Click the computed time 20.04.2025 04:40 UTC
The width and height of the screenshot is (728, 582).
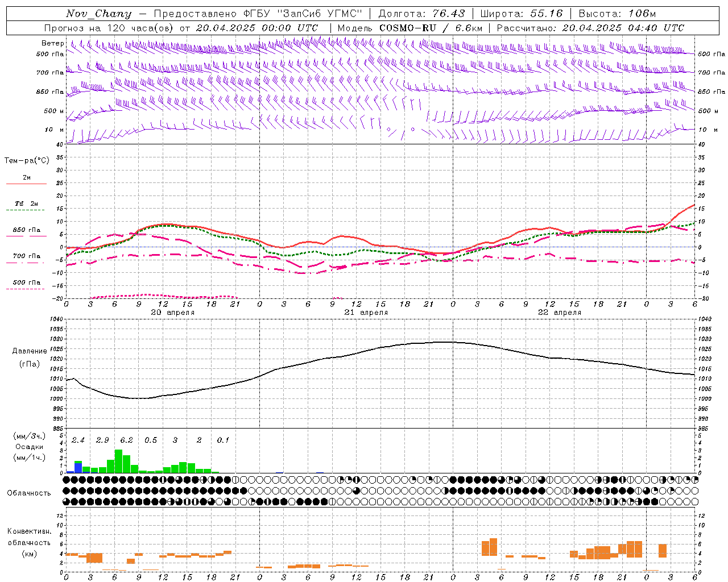click(623, 28)
